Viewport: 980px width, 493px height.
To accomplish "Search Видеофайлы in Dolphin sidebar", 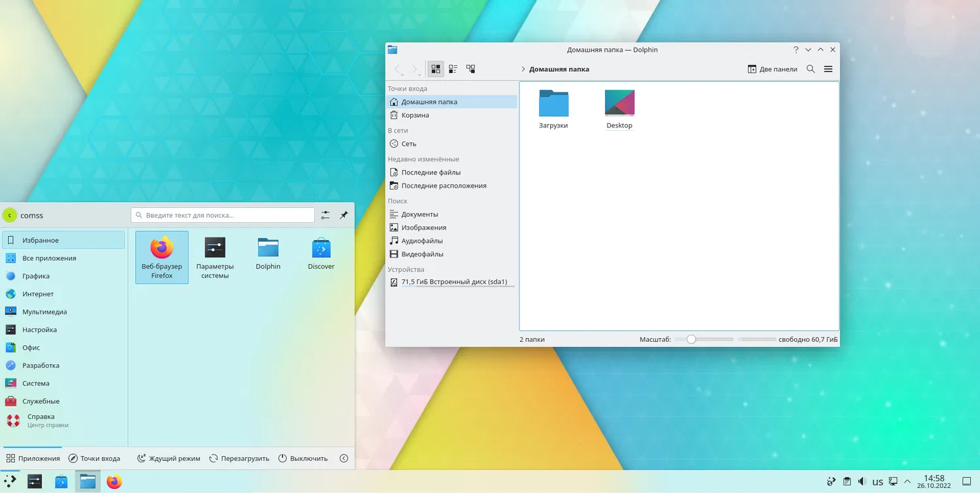I will click(451, 254).
